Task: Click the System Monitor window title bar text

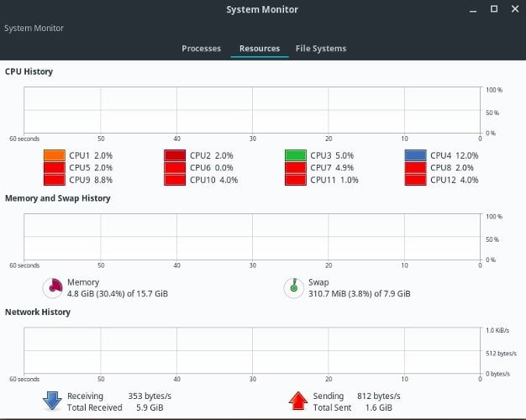Action: (262, 9)
